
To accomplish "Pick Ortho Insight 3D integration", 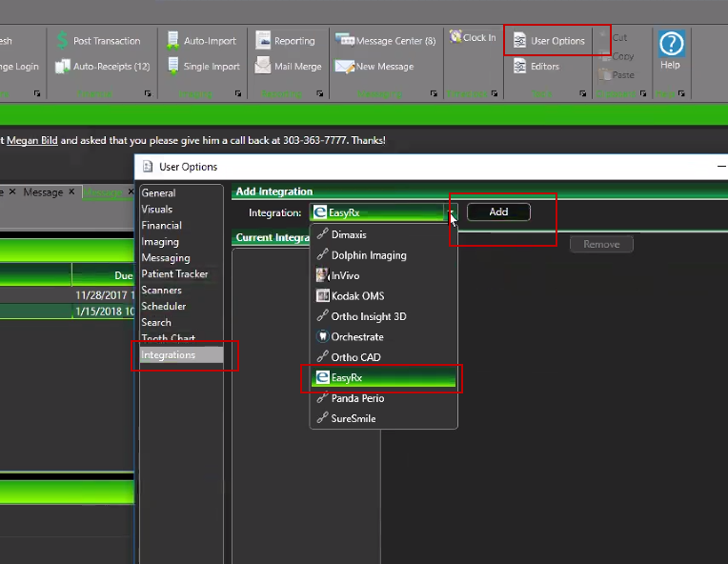I will tap(383, 316).
